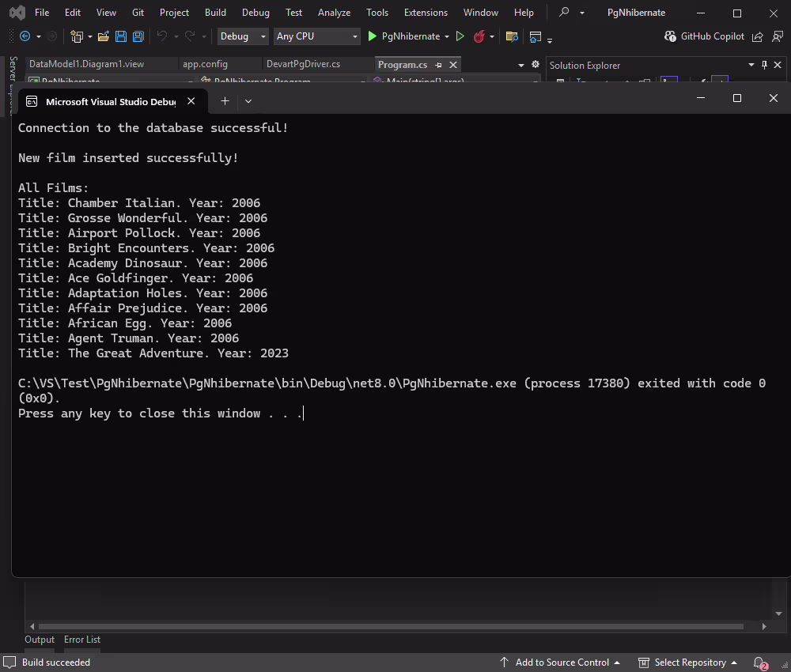Open the Any CPU platform dropdown
The width and height of the screenshot is (791, 672).
(x=316, y=36)
